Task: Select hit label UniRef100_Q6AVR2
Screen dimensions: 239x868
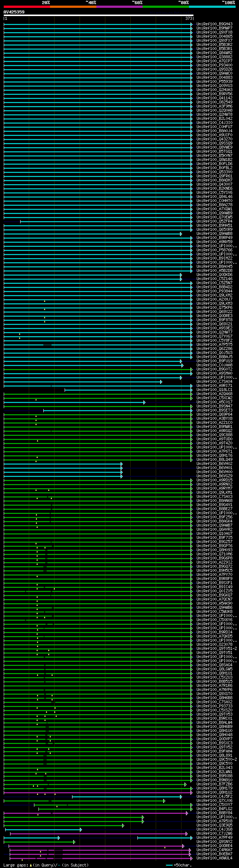Action: [x=214, y=530]
